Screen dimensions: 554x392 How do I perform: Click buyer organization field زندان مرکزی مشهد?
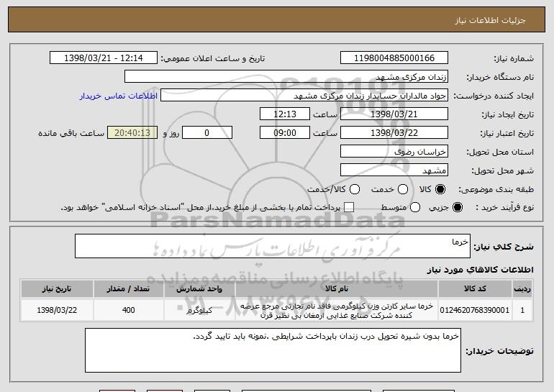coord(286,77)
